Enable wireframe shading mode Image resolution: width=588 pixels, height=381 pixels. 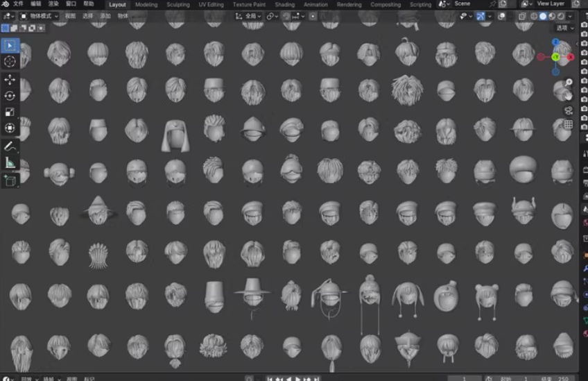pos(535,16)
